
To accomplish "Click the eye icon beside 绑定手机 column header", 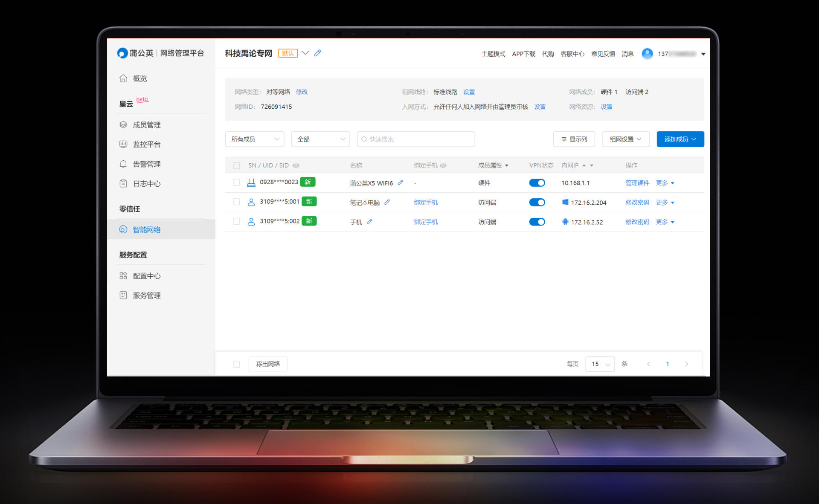I will point(443,165).
